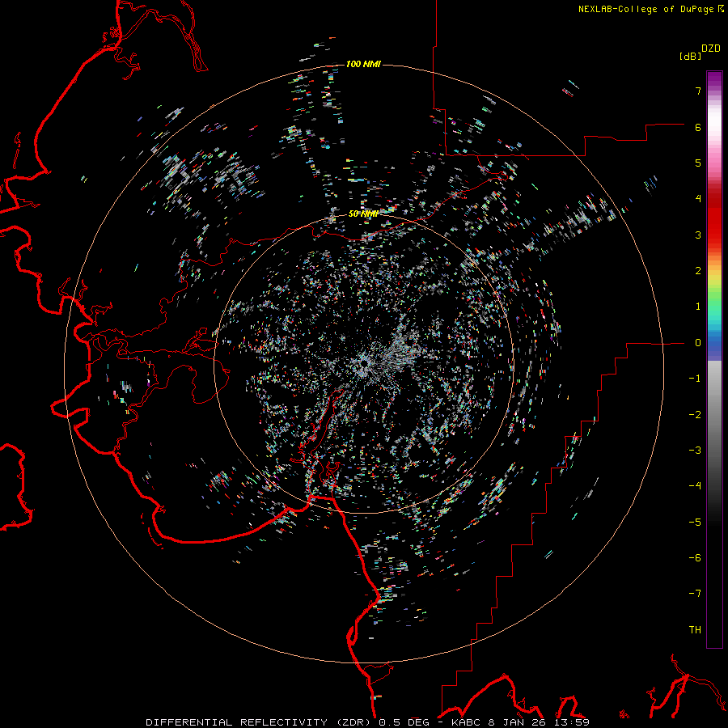This screenshot has height=728, width=728.
Task: Click the -4 tick label on the color scale
Action: click(x=695, y=486)
